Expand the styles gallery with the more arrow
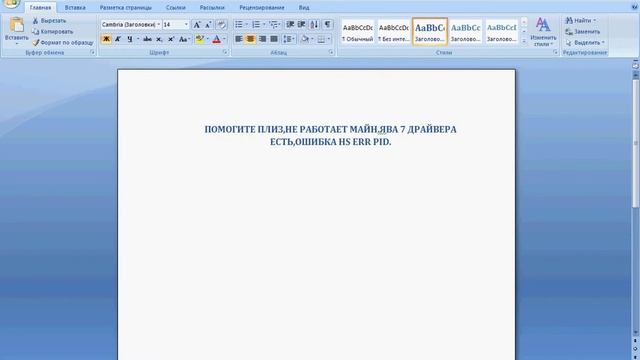Image resolution: width=640 pixels, height=360 pixels. [x=524, y=41]
